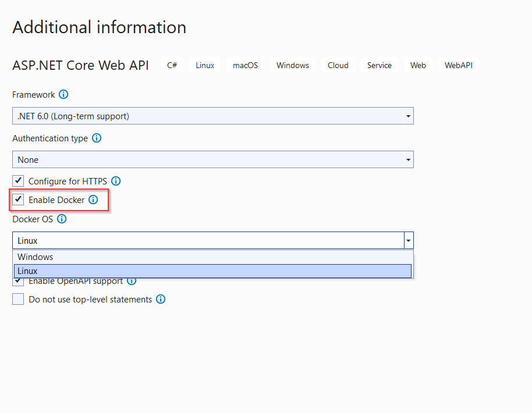Click the WebAPI tag
The height and width of the screenshot is (413, 532).
click(x=459, y=65)
